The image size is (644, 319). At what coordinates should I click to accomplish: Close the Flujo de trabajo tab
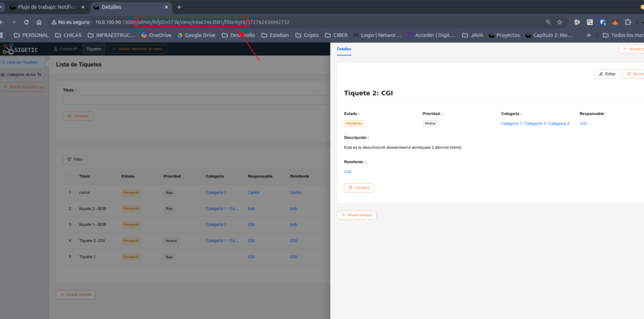point(84,7)
